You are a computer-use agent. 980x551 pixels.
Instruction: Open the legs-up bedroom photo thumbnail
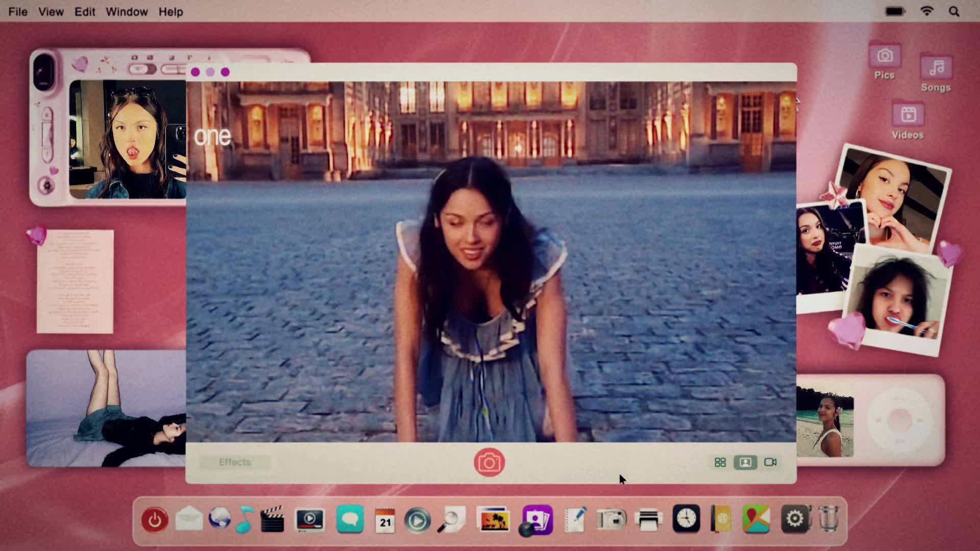tap(106, 408)
